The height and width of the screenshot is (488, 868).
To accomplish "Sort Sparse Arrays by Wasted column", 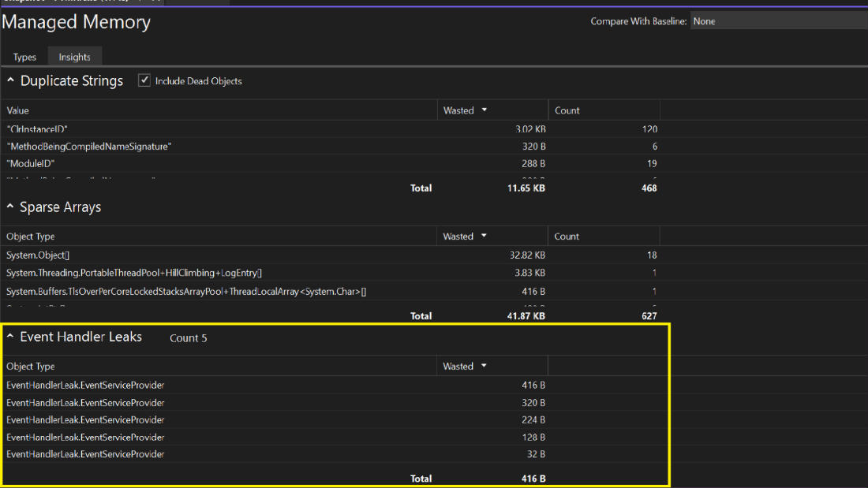I will [492, 237].
